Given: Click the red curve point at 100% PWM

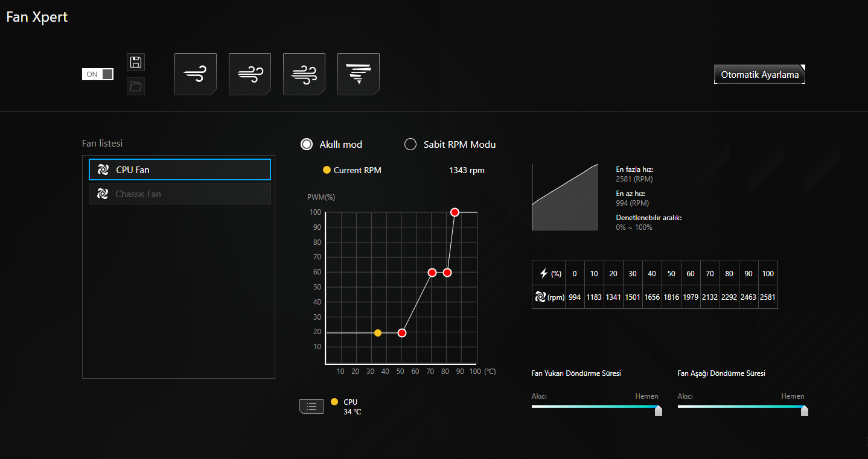Looking at the screenshot, I should 455,212.
